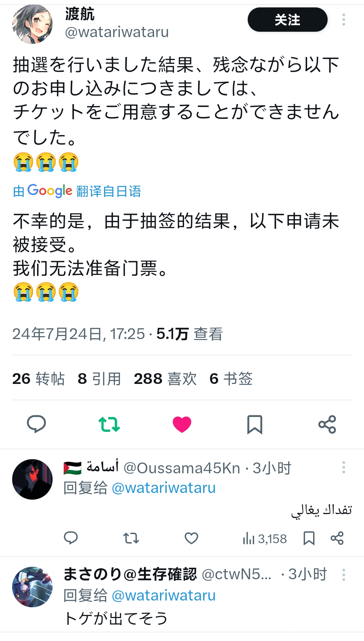Image resolution: width=364 pixels, height=641 pixels.
Task: Open 渡航's profile avatar
Action: coord(32,24)
